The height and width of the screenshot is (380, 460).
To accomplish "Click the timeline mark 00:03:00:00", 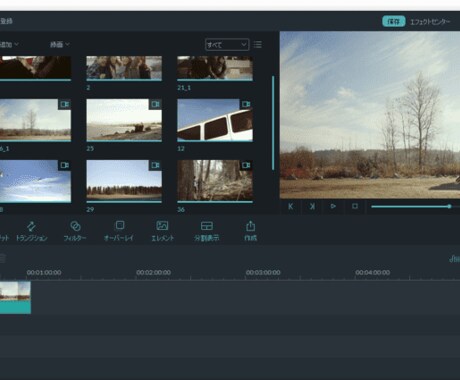I will pyautogui.click(x=263, y=273).
